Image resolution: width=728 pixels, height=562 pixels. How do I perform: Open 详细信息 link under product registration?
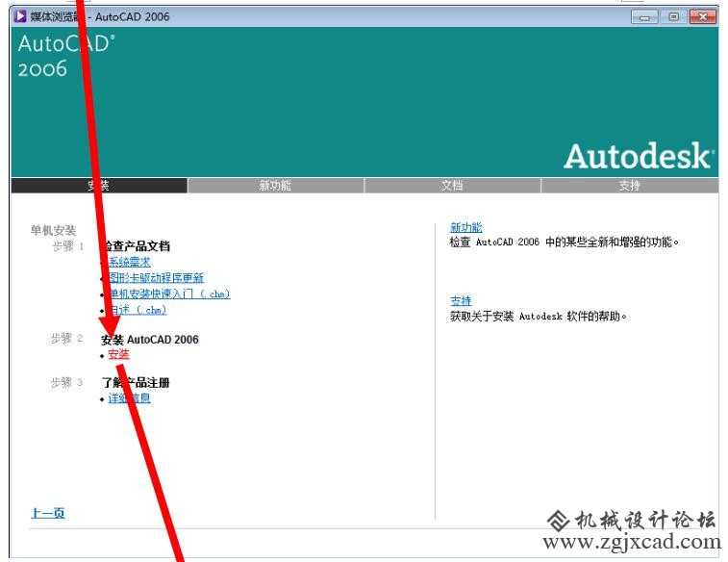coord(130,398)
